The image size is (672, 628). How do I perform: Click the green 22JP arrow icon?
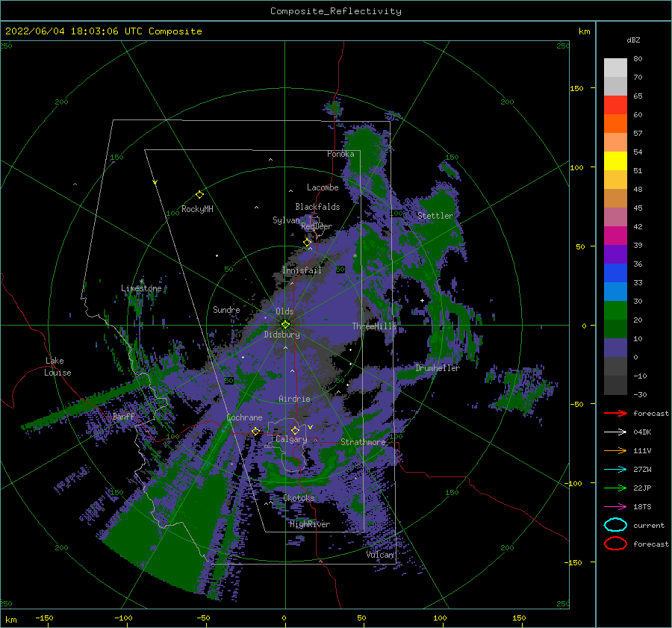pos(615,488)
